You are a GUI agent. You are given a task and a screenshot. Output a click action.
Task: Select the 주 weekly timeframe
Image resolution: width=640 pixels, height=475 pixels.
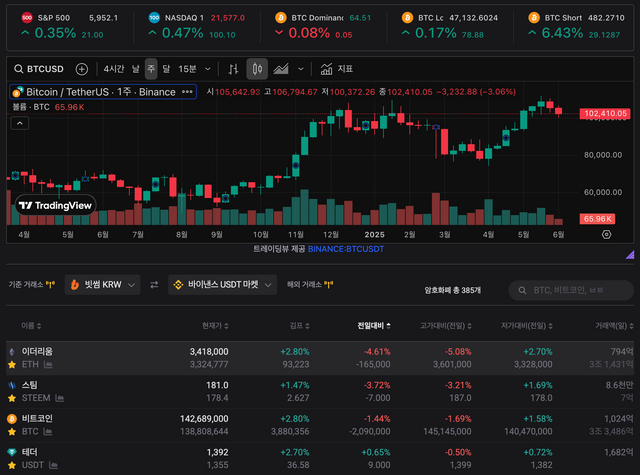[x=151, y=69]
